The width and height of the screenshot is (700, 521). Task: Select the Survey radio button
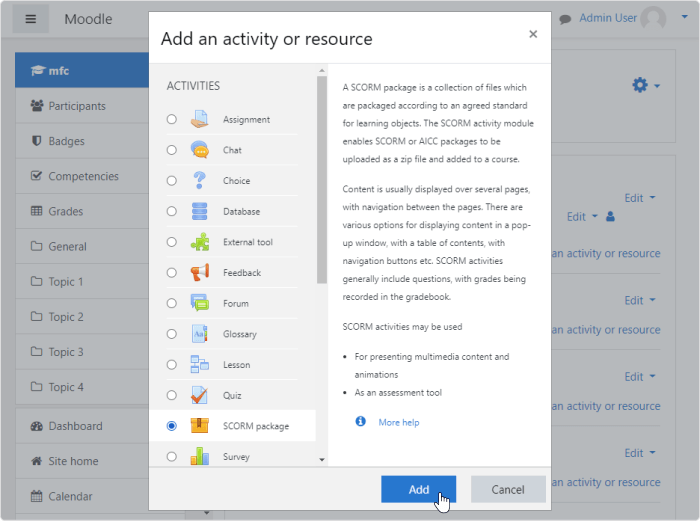(171, 456)
